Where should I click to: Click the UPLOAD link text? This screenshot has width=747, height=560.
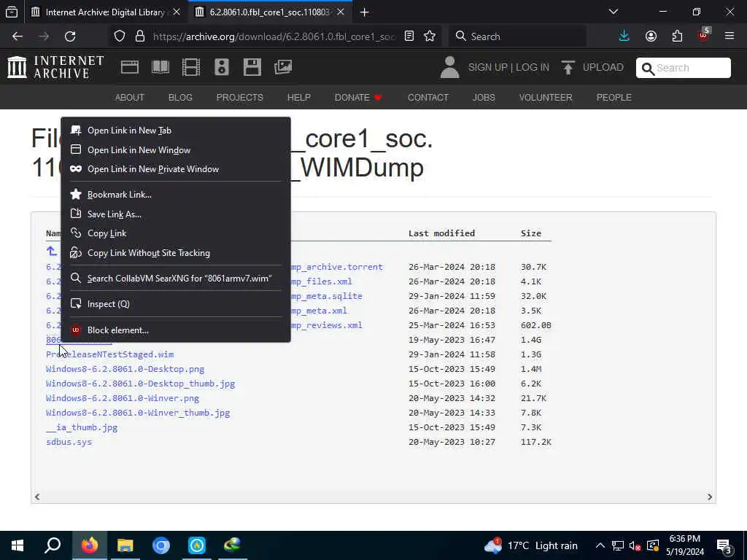coord(603,68)
